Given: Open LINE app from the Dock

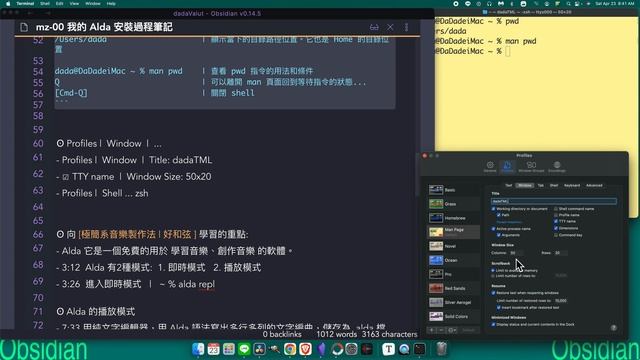Looking at the screenshot, I should click(244, 349).
